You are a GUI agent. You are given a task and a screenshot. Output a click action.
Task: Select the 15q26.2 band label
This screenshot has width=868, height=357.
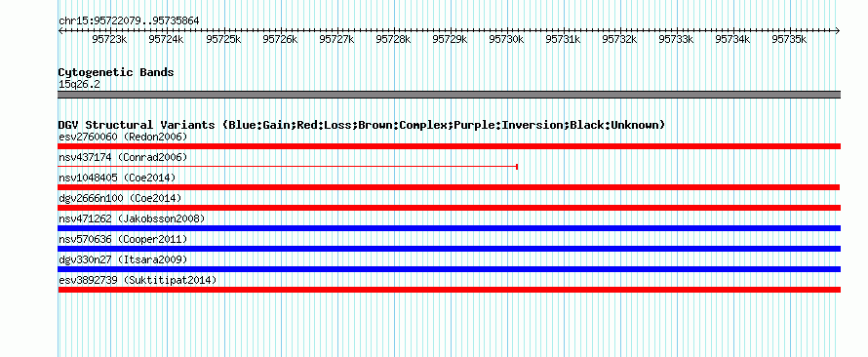pos(79,85)
